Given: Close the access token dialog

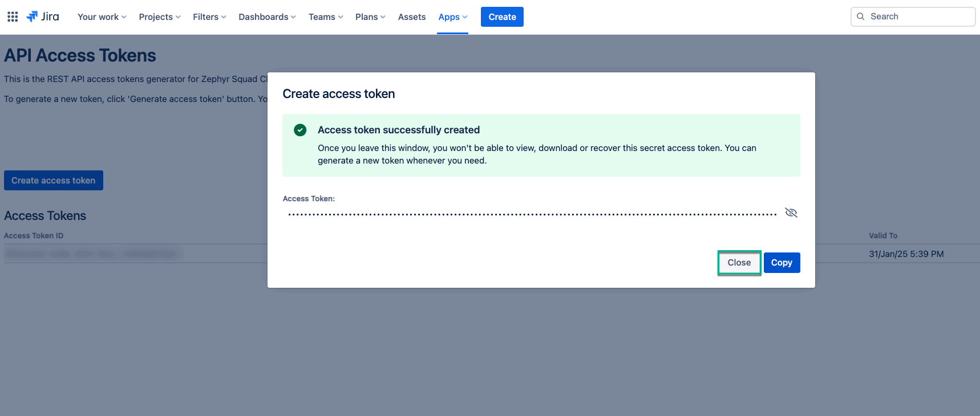Looking at the screenshot, I should click(x=739, y=263).
